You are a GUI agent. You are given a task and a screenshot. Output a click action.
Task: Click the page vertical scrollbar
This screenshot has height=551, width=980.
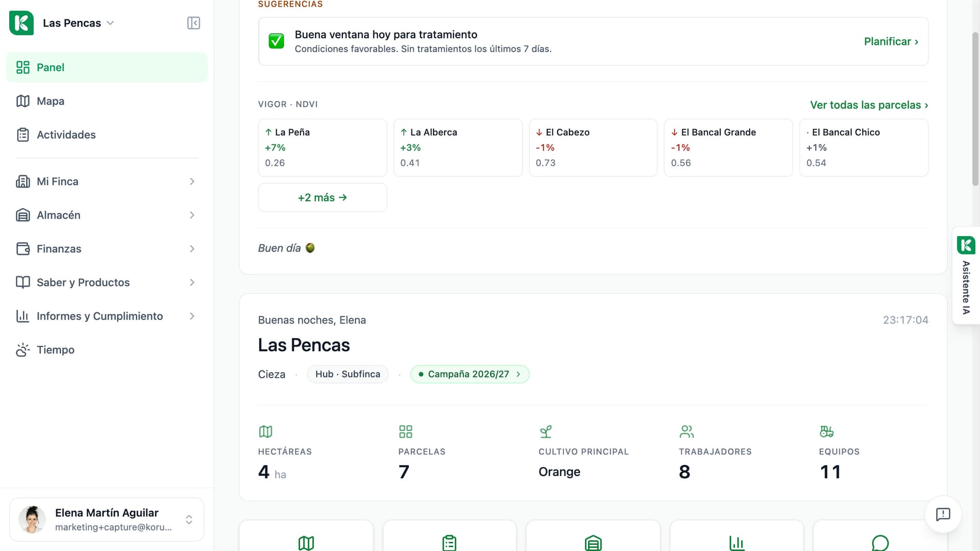point(975,109)
